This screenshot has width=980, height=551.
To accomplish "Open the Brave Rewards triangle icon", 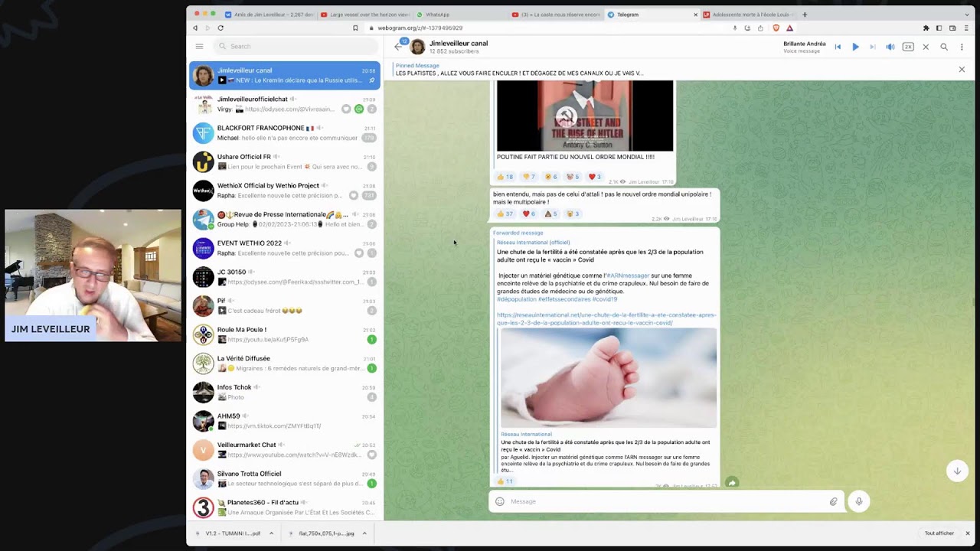I will (789, 28).
